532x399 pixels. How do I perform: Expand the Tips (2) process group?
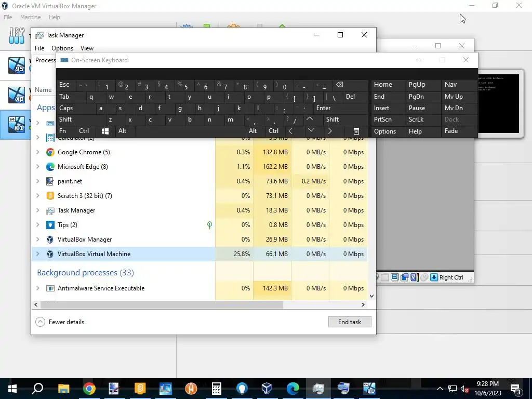[38, 225]
